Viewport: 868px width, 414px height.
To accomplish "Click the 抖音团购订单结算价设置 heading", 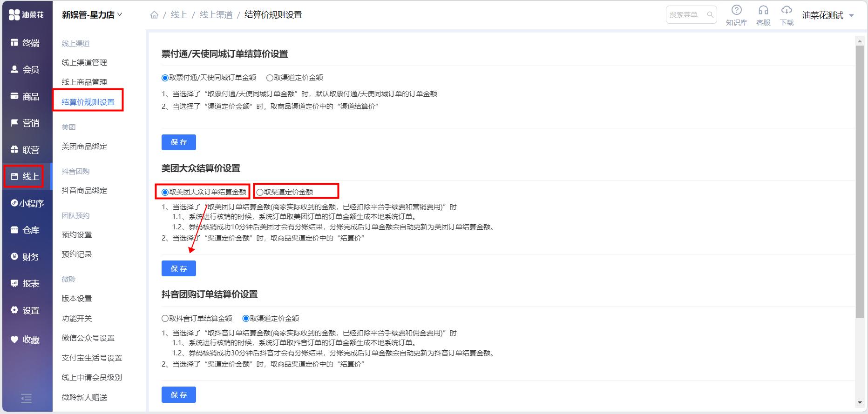I will [x=210, y=294].
